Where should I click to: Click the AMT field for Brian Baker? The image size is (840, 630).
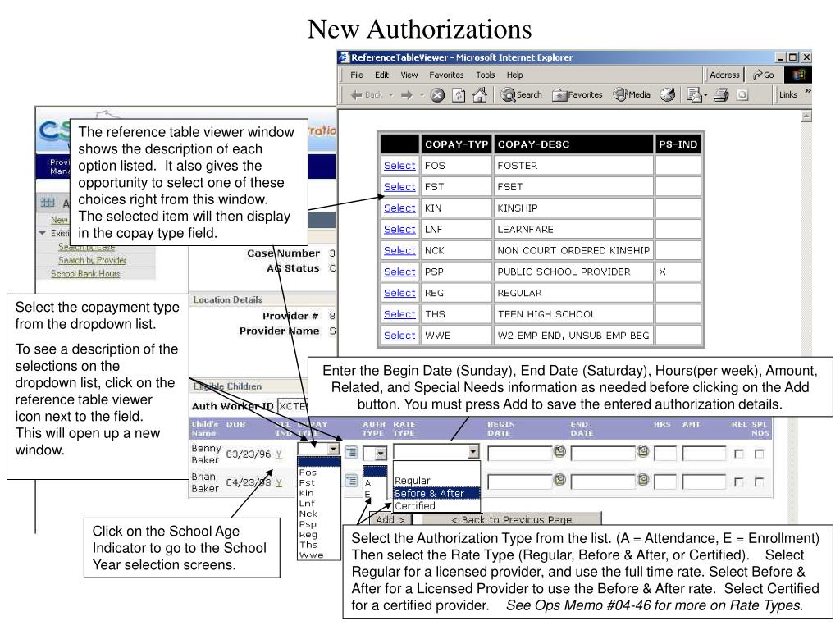click(704, 482)
